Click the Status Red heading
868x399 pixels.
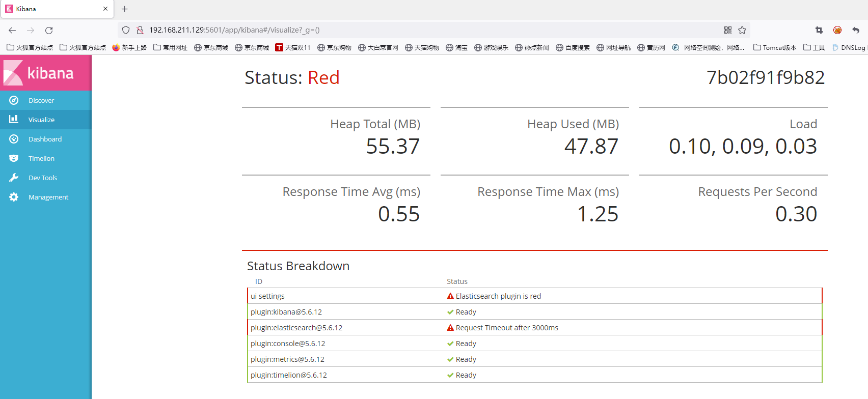pyautogui.click(x=292, y=78)
